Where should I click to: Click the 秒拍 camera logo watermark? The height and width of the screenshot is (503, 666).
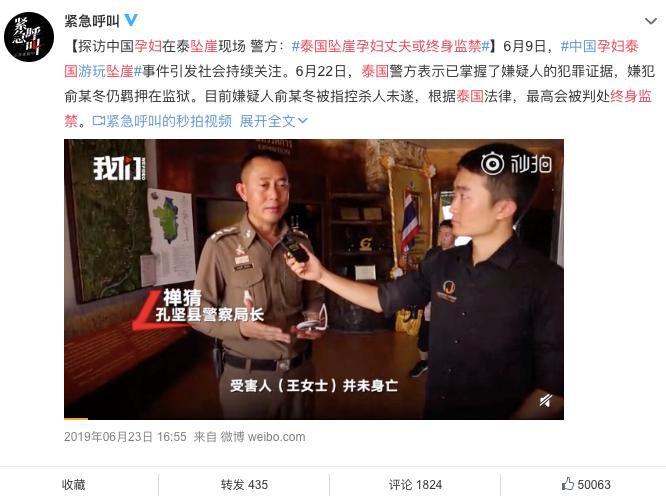516,164
